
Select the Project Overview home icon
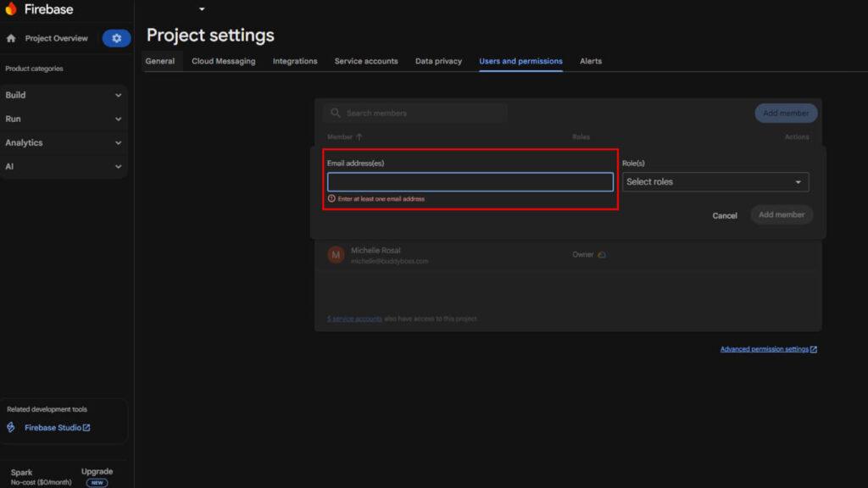(x=9, y=38)
